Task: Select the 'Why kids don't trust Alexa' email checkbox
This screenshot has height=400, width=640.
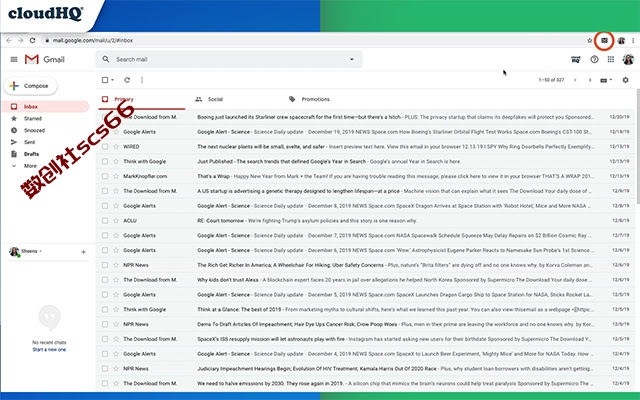Action: (x=105, y=280)
